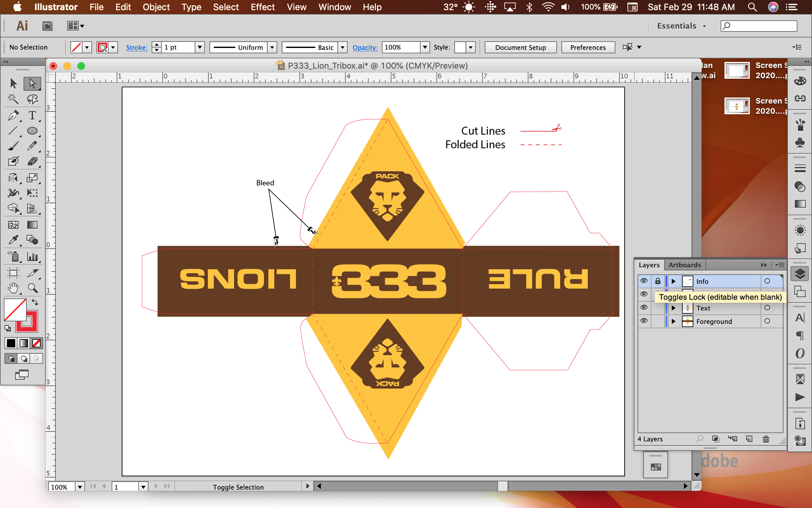
Task: Select the Line Segment tool
Action: [13, 131]
